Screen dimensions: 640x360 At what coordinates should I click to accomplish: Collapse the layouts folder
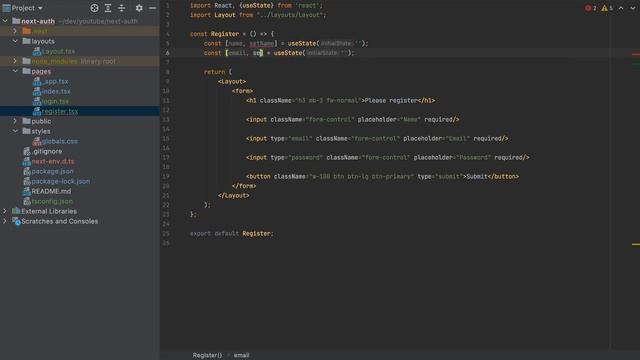coord(15,41)
